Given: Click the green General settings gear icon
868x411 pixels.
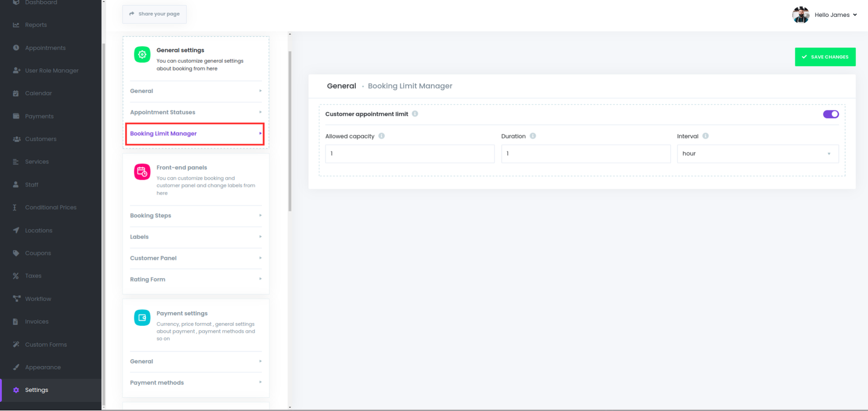Looking at the screenshot, I should (142, 54).
